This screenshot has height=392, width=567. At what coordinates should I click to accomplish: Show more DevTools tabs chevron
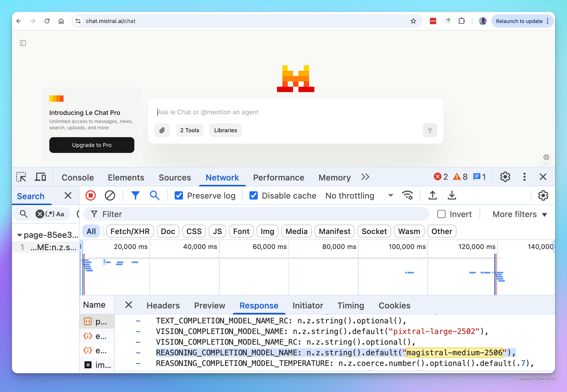click(365, 177)
